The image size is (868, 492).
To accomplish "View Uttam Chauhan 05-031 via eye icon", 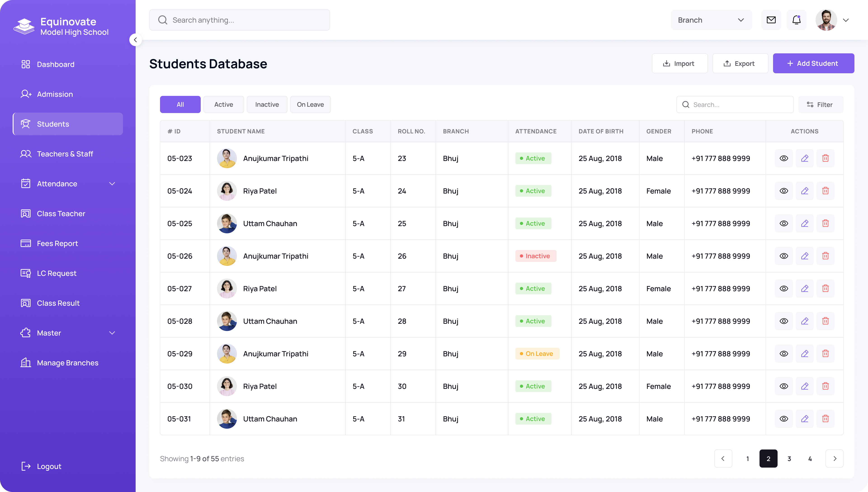I will 783,419.
